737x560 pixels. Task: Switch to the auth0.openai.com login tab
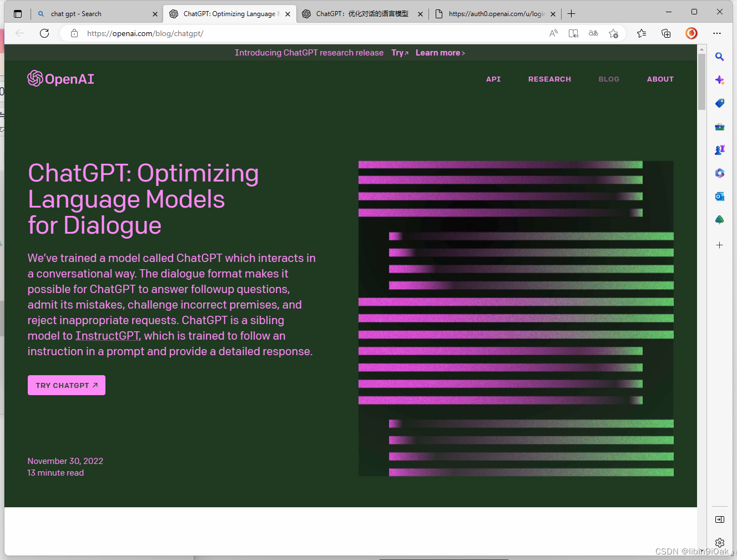point(496,14)
